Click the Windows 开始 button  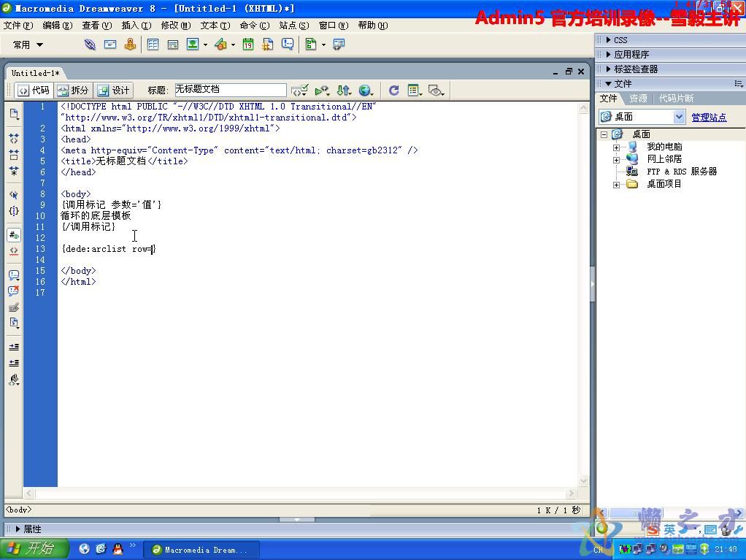click(34, 549)
